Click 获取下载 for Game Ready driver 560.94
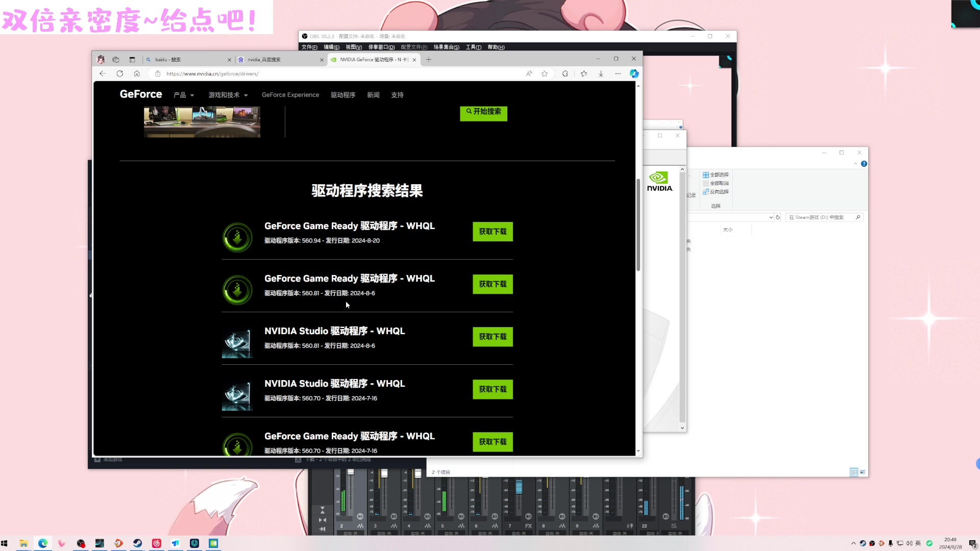980x551 pixels. coord(493,232)
